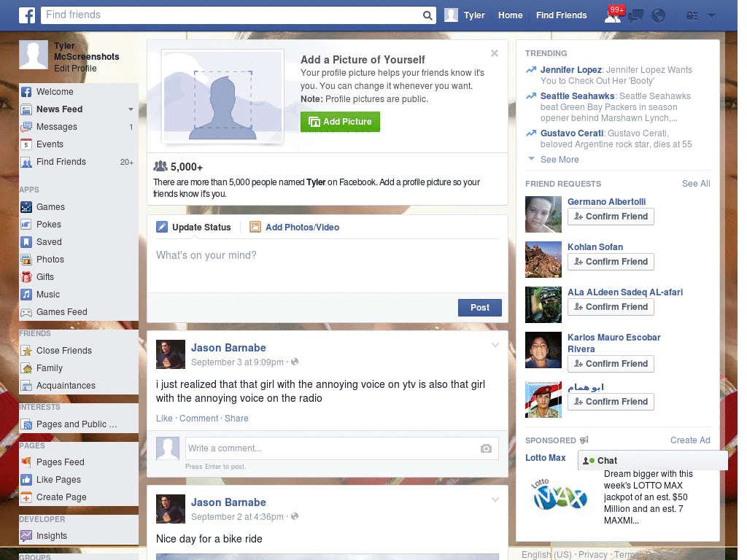Open privacy shortcuts lock icon

click(692, 16)
